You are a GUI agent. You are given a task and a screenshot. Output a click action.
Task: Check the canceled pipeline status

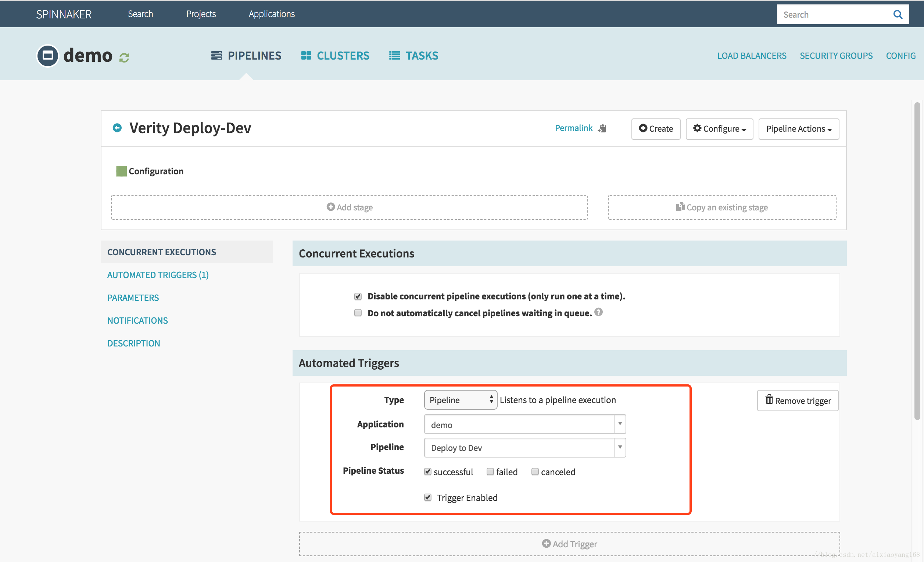pos(535,472)
